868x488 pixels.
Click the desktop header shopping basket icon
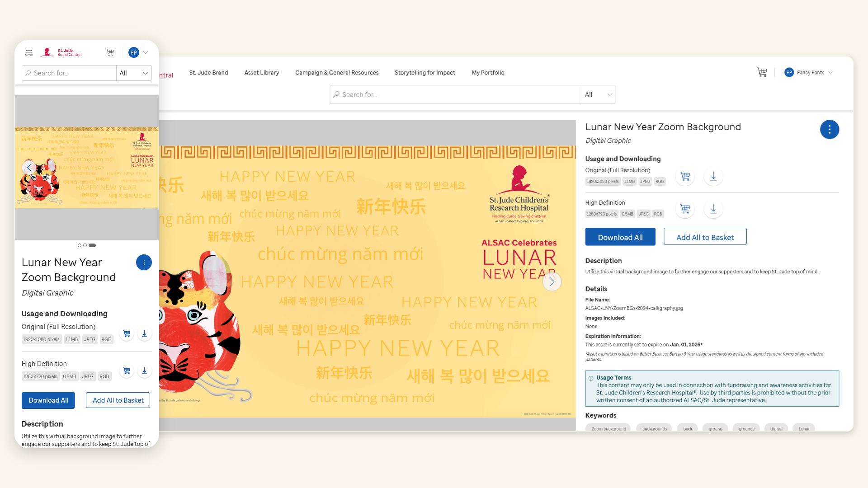coord(762,72)
